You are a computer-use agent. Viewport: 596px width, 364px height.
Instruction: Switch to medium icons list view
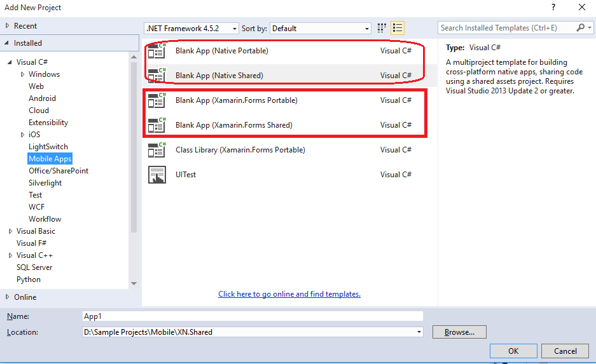click(397, 28)
